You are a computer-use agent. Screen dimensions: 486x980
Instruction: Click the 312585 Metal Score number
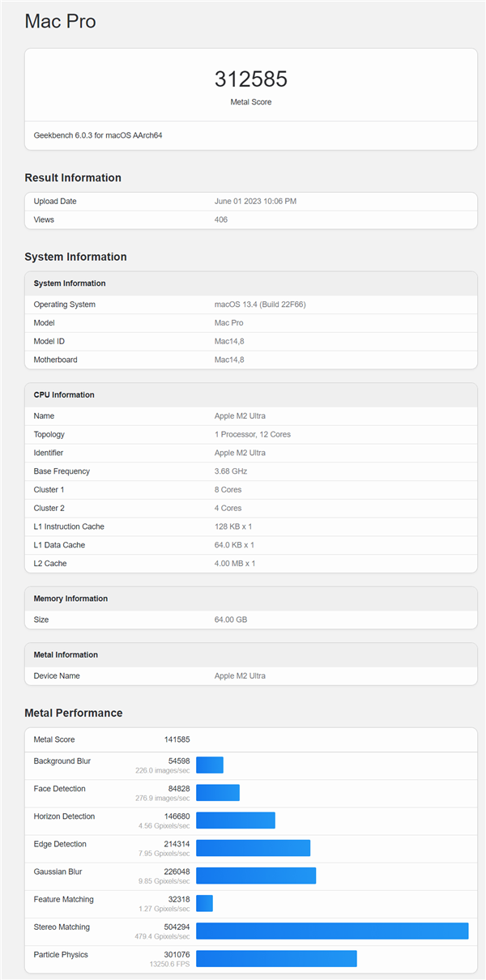[250, 79]
